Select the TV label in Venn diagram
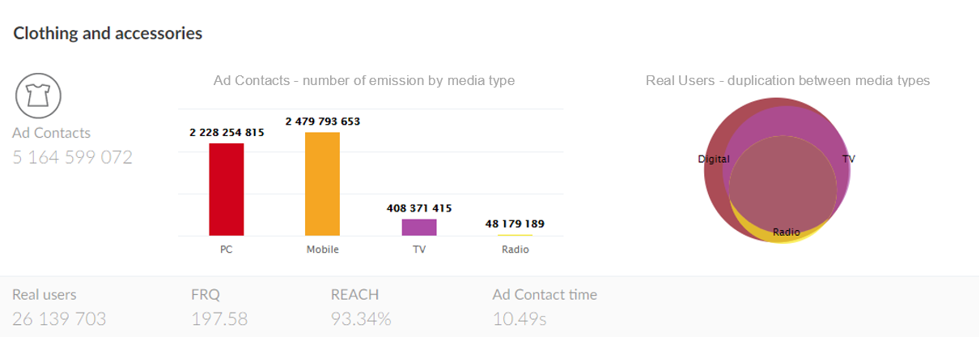This screenshot has width=980, height=337. coord(848,159)
